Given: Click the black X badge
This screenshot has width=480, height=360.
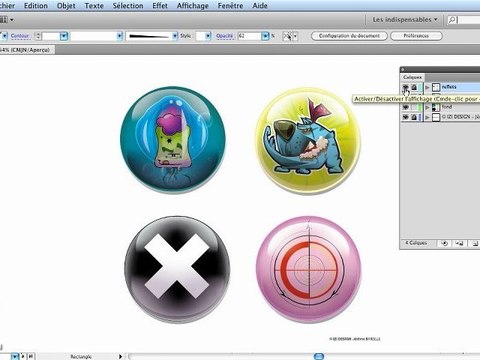Looking at the screenshot, I should pyautogui.click(x=177, y=269).
